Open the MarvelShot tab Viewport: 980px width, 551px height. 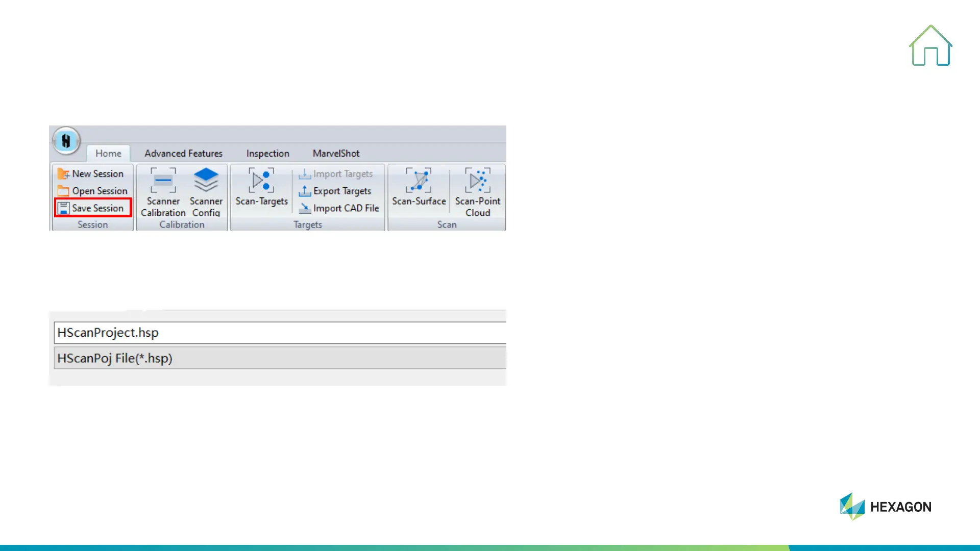pos(336,154)
